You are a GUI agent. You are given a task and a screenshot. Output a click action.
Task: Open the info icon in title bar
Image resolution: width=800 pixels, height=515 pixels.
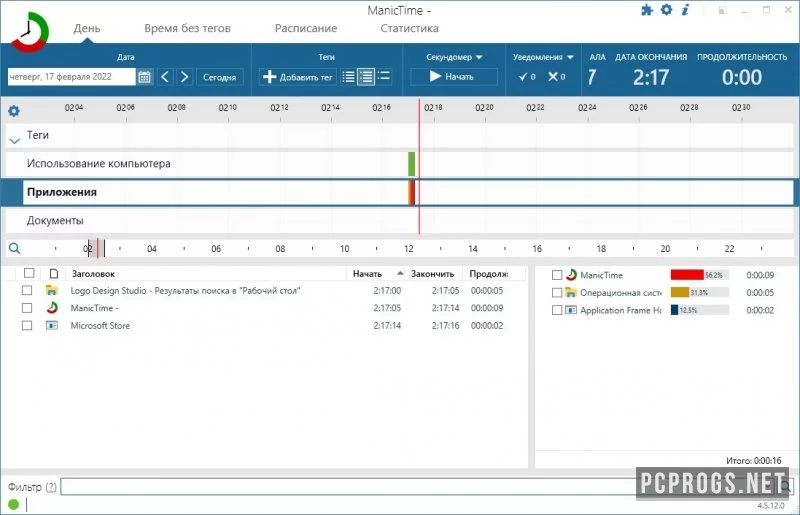click(685, 9)
